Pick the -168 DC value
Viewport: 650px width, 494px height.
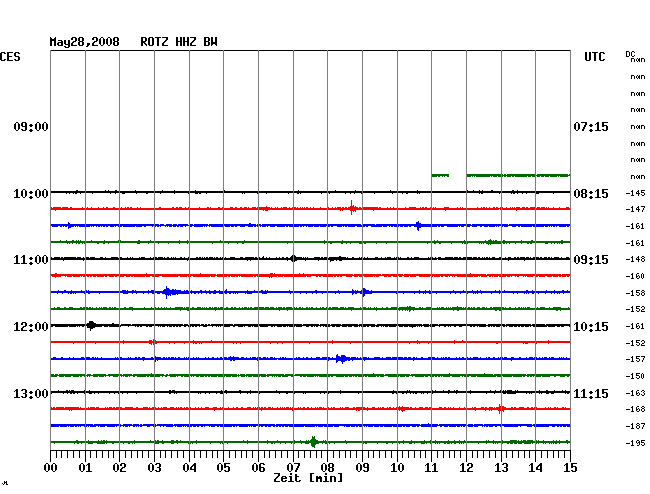(x=635, y=409)
